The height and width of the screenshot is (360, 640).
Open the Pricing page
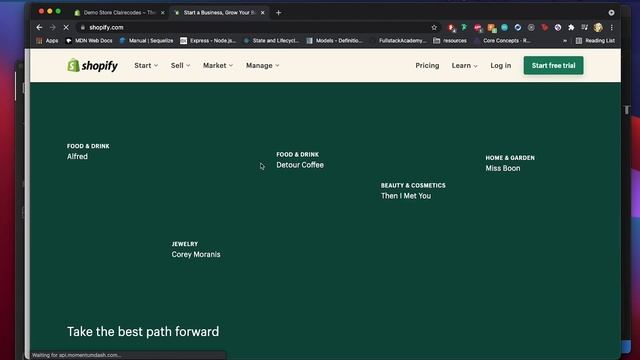point(427,65)
